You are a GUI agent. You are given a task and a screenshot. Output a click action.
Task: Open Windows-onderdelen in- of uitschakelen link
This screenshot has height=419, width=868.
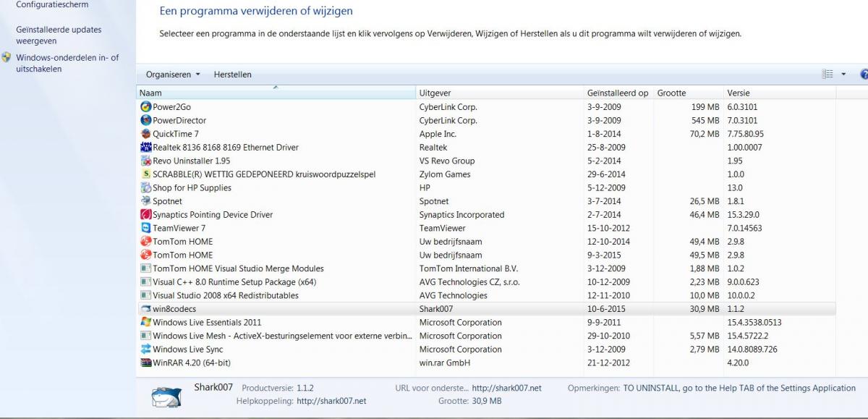pos(67,63)
